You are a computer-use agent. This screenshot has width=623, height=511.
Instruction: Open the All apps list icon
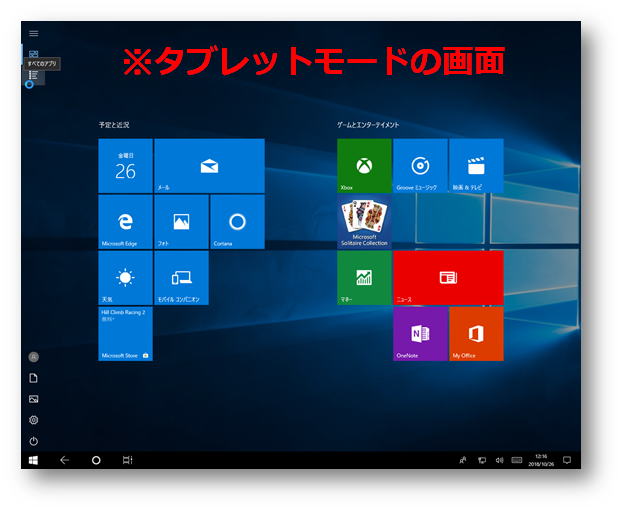coord(34,75)
